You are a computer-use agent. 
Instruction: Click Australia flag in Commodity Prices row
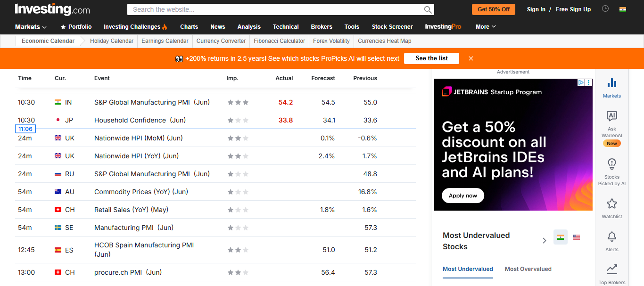[58, 192]
